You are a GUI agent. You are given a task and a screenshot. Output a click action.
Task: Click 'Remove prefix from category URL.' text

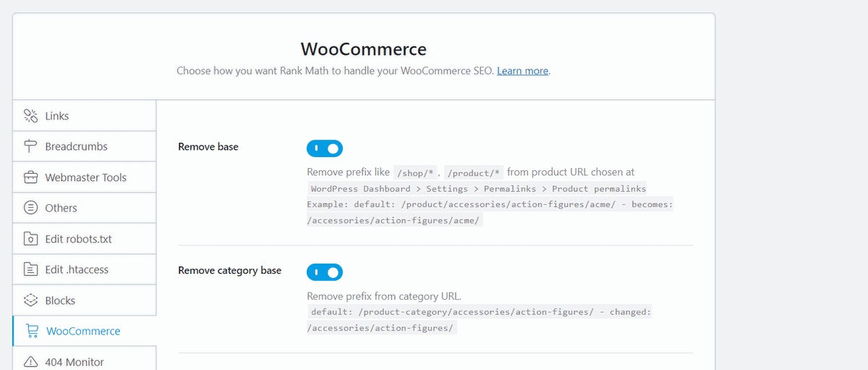[x=384, y=296]
